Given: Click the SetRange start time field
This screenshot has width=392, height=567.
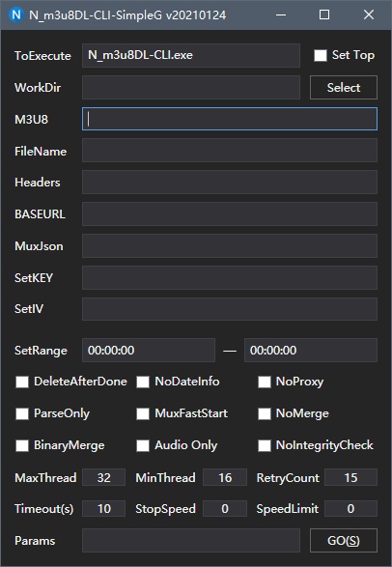Looking at the screenshot, I should pyautogui.click(x=149, y=350).
